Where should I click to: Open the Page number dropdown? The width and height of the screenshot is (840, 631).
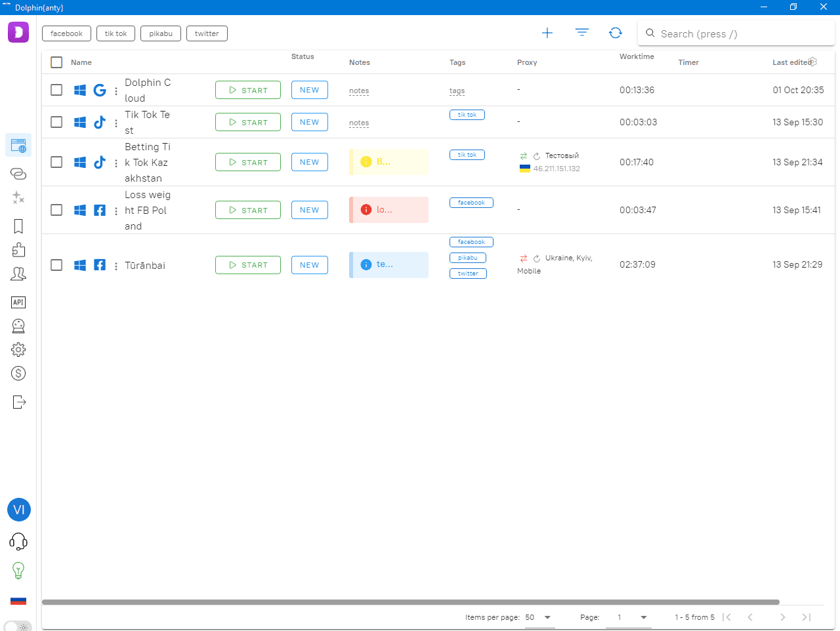(x=643, y=617)
